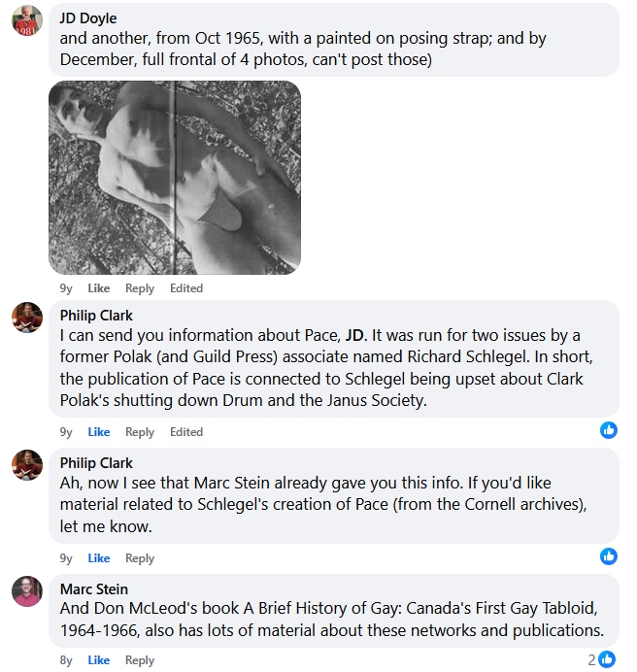Toggle Like on Marc Stein's comment

tap(99, 660)
